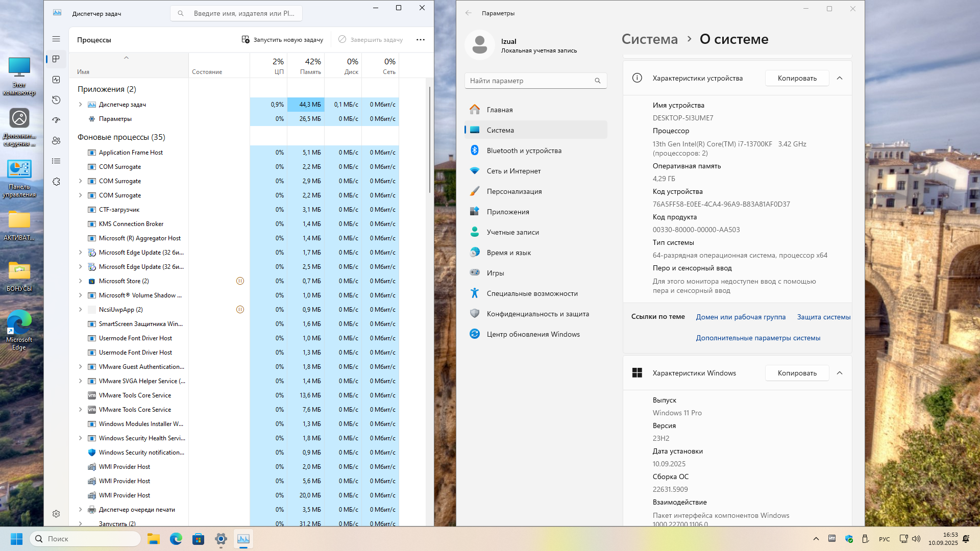
Task: Collapse Характеристики устройства section
Action: pyautogui.click(x=840, y=78)
